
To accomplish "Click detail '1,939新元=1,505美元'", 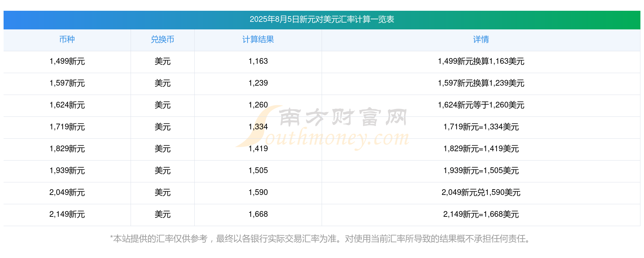I will [x=481, y=171].
